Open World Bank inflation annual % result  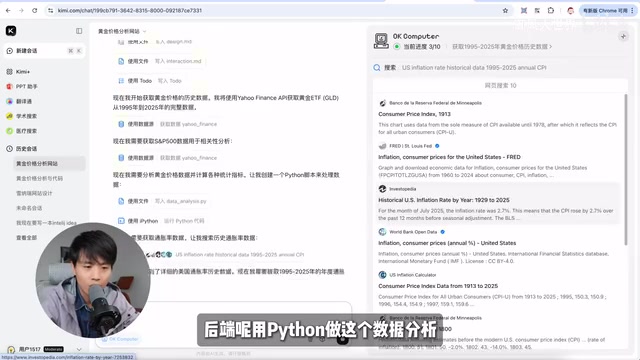point(447,243)
